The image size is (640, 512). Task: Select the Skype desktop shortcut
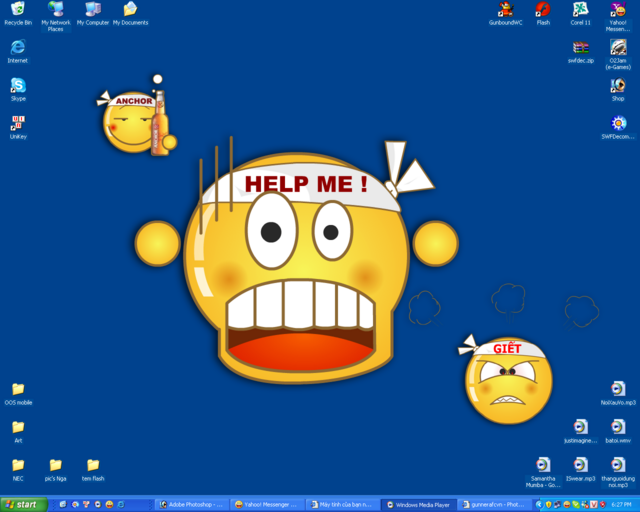coord(18,89)
